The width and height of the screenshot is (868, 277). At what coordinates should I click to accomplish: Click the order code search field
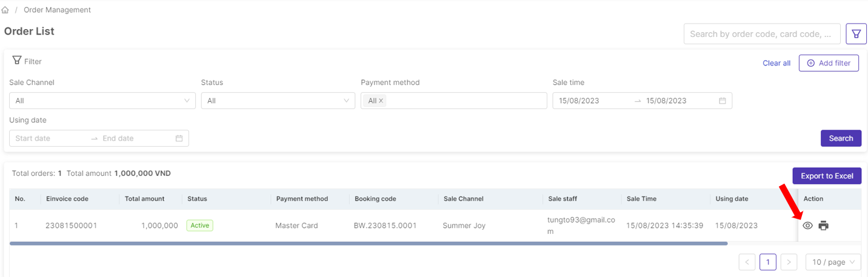(x=761, y=34)
